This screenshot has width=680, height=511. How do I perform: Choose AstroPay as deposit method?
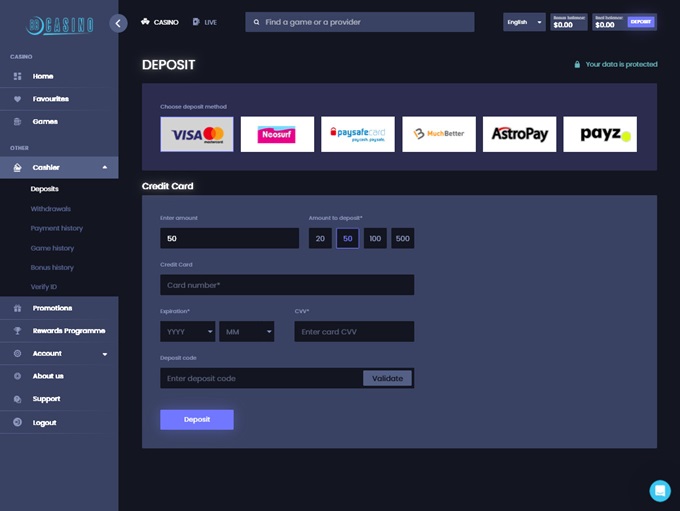click(519, 134)
